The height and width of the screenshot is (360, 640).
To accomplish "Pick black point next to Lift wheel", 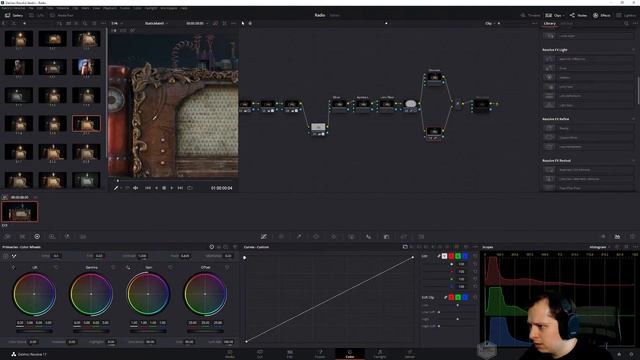I will (13, 267).
